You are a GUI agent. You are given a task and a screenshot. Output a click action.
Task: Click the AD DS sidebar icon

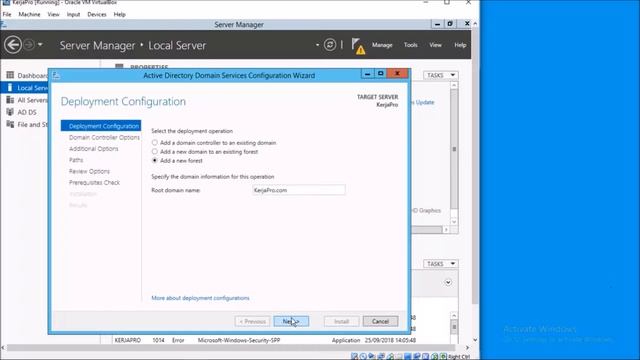point(10,112)
